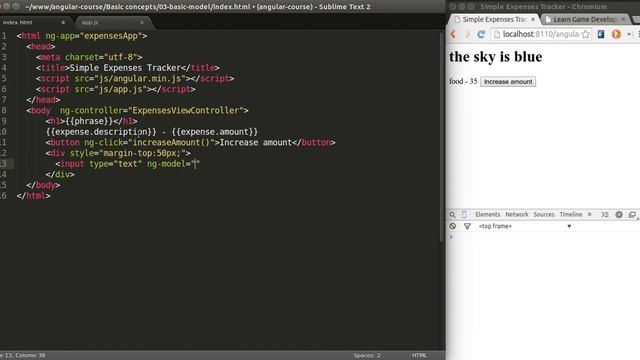Click '{{phrase}}' in the h1 line
Image resolution: width=640 pixels, height=360 pixels.
click(x=89, y=121)
